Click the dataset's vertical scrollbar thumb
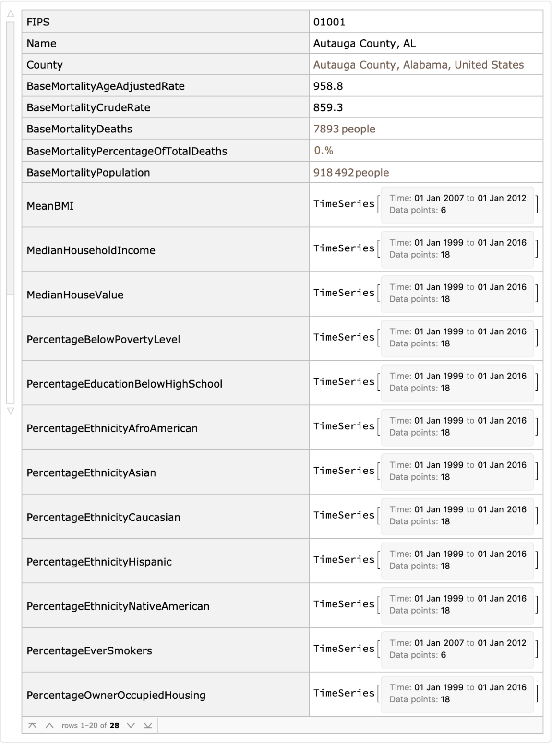552x756 pixels. 11,158
